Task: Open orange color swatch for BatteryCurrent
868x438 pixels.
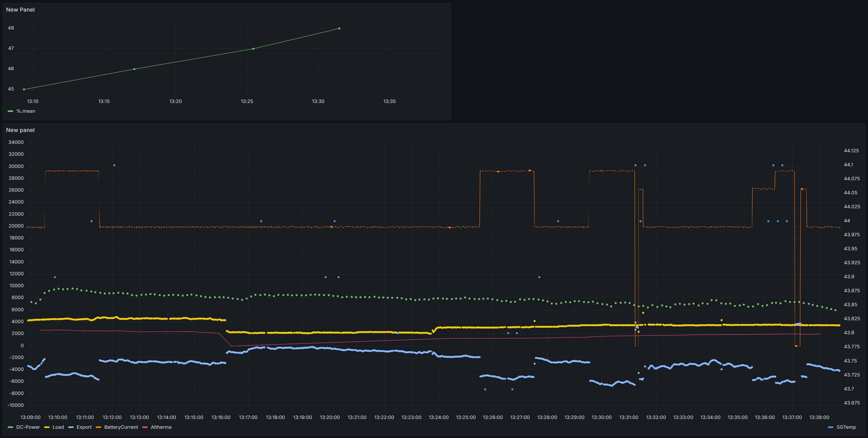Action: click(x=98, y=427)
